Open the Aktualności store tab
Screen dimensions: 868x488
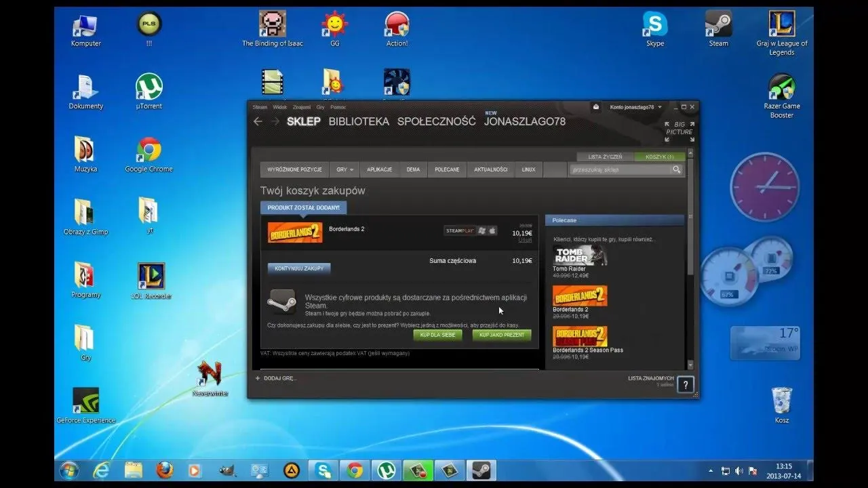pos(491,169)
